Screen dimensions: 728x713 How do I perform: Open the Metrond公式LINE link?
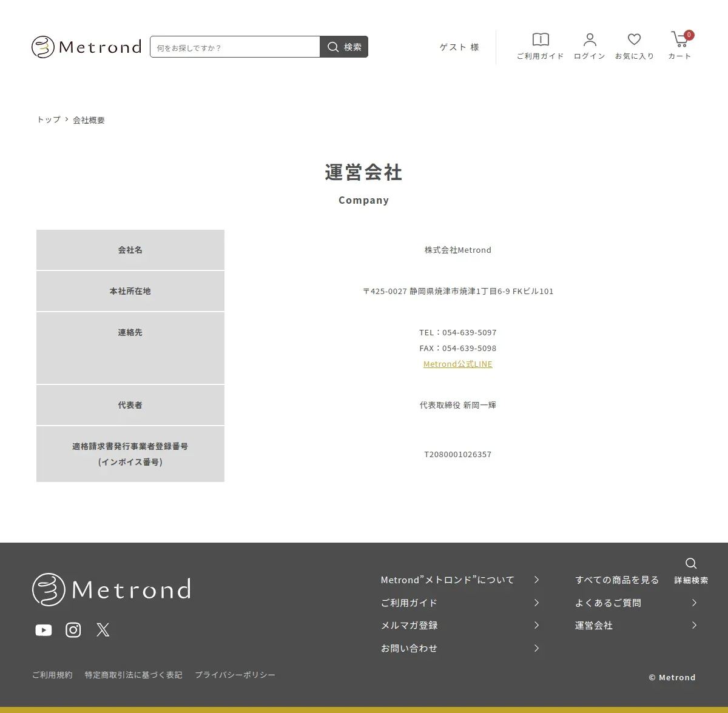458,364
